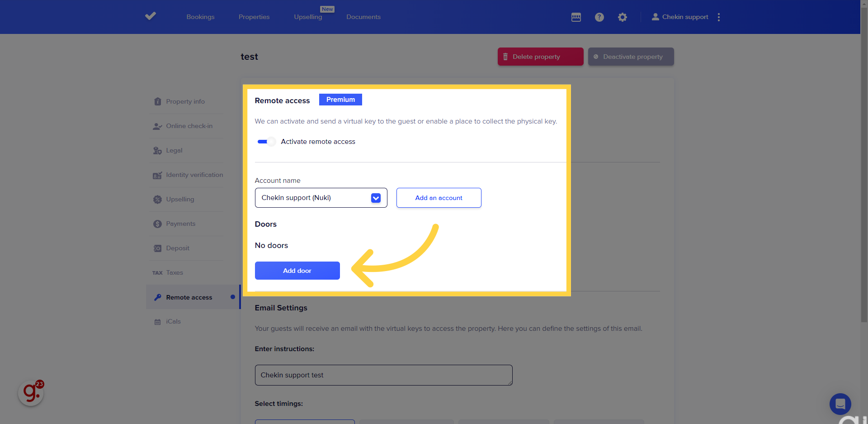
Task: Click the trash icon on Delete property
Action: tap(505, 57)
